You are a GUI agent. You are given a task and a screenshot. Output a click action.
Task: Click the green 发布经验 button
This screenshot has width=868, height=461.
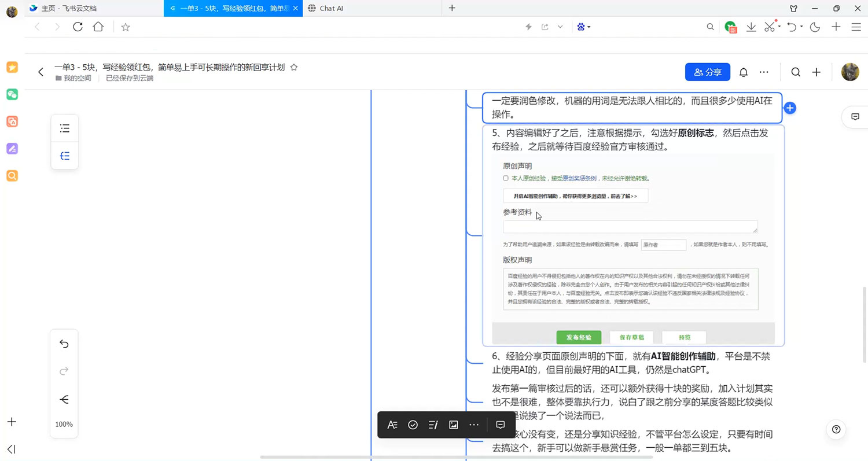pyautogui.click(x=579, y=337)
